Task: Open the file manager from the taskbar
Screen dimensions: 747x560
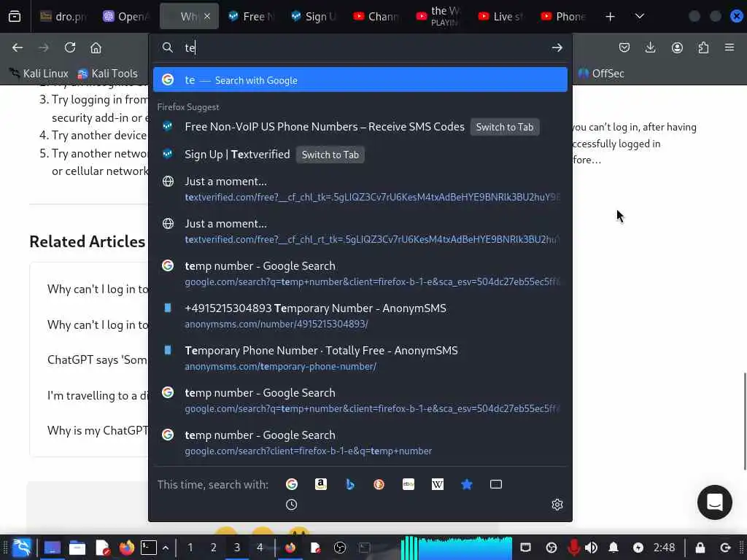Action: 77,548
